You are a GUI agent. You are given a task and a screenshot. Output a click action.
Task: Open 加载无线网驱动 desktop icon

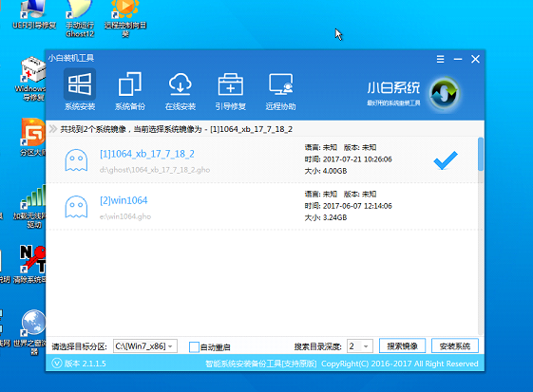(x=29, y=207)
